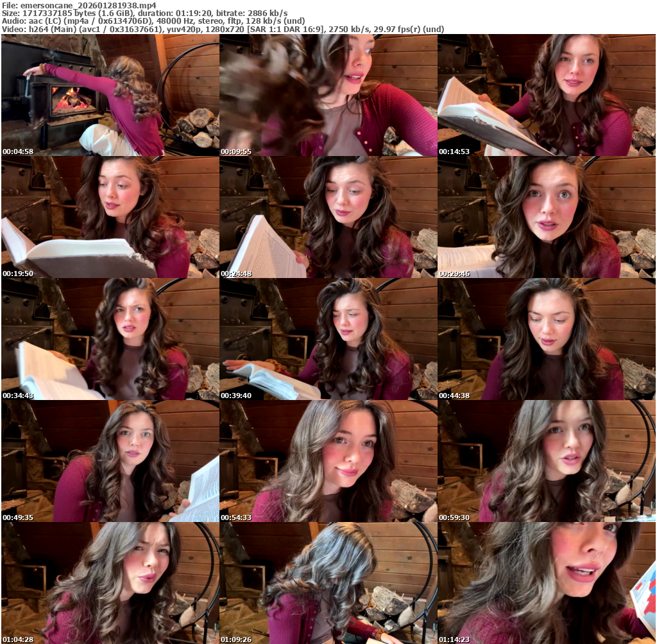The height and width of the screenshot is (644, 657).
Task: Click the frame timestamped 00:59:30
Action: coord(547,461)
